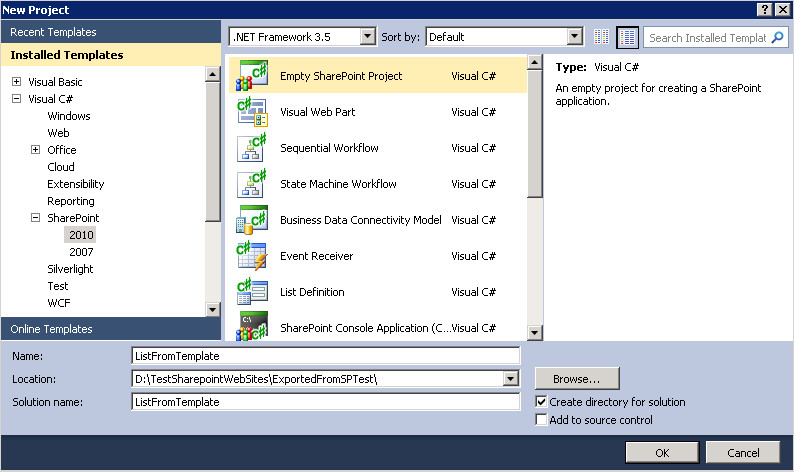
Task: Open the Online Templates section
Action: click(x=111, y=329)
